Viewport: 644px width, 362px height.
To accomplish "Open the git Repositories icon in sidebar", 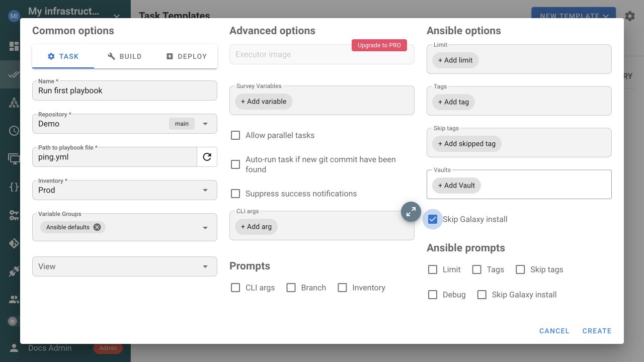I will click(x=14, y=243).
